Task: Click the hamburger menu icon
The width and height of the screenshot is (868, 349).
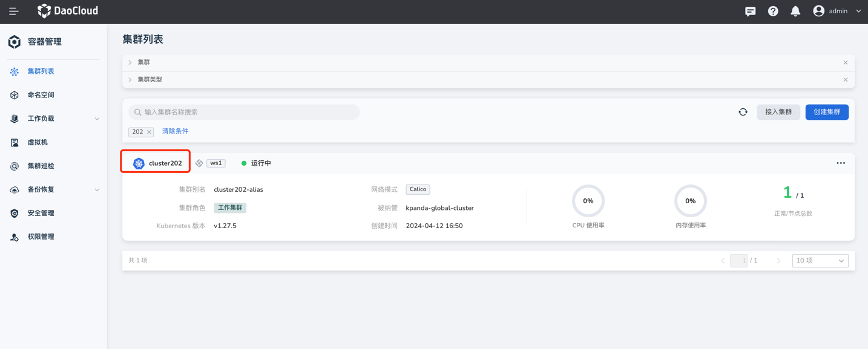Action: pyautogui.click(x=13, y=11)
